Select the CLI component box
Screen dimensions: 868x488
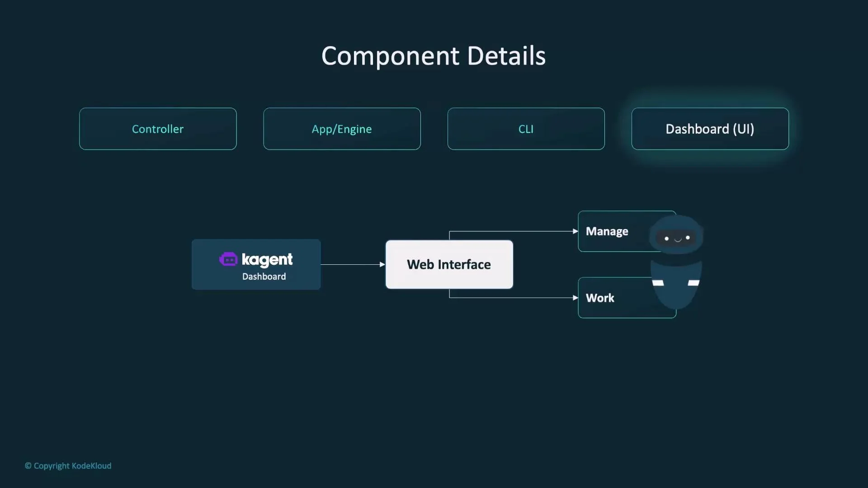click(526, 129)
